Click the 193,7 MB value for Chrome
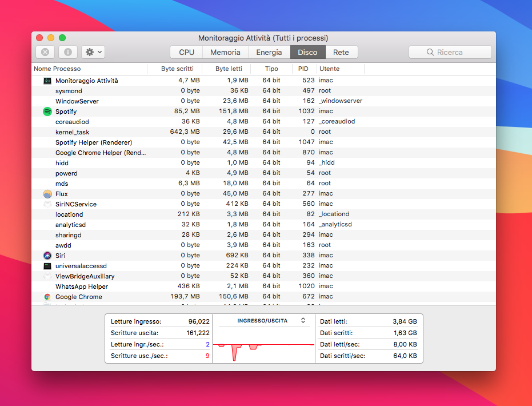This screenshot has height=406, width=532. [x=185, y=296]
